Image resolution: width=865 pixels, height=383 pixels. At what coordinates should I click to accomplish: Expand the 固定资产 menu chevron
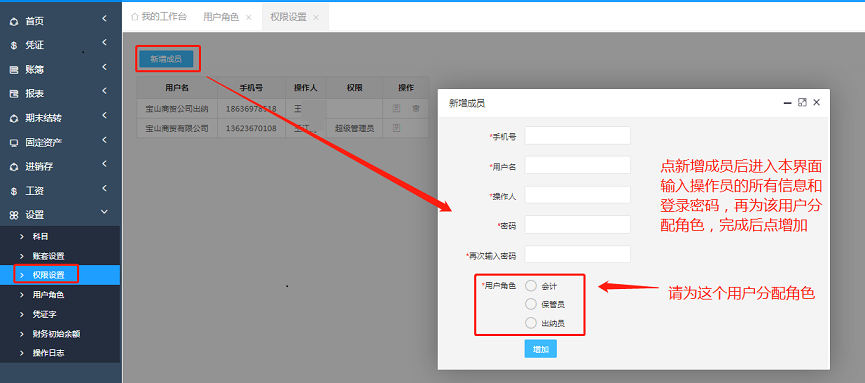click(x=104, y=140)
